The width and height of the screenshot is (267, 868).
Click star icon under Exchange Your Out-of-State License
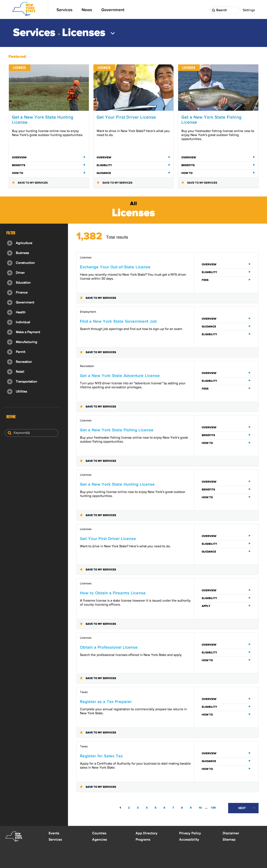81,298
